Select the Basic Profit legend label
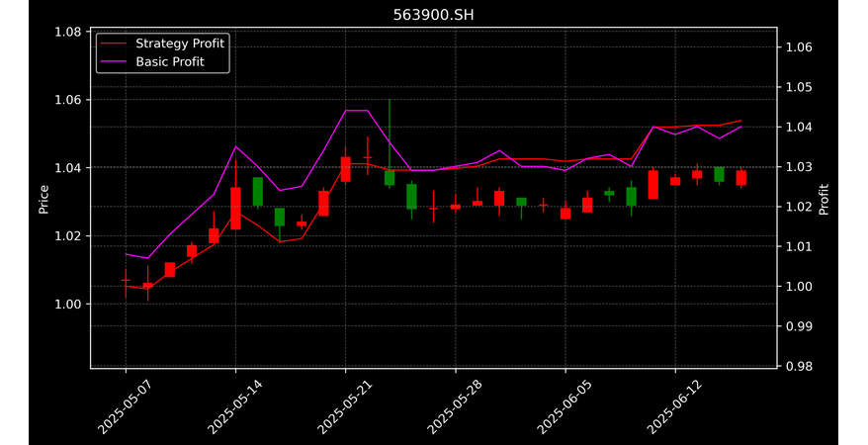Viewport: 868px width, 445px height. (170, 62)
